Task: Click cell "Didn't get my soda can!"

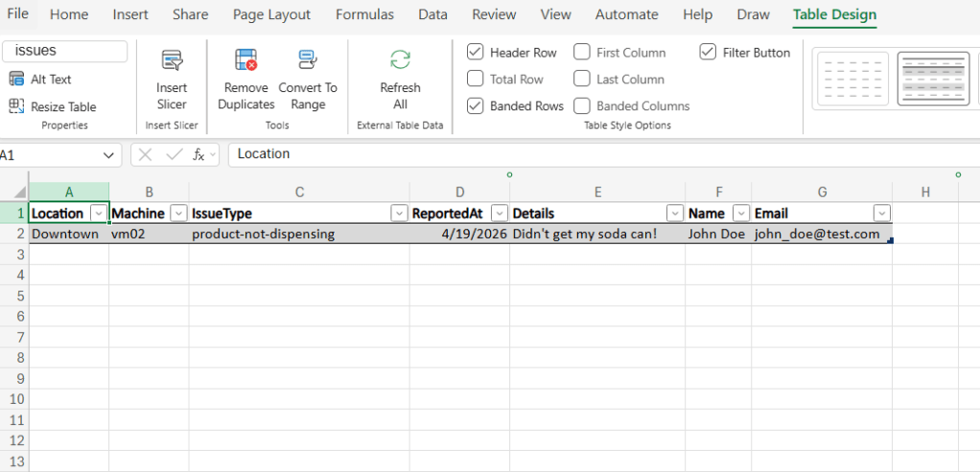Action: 597,234
